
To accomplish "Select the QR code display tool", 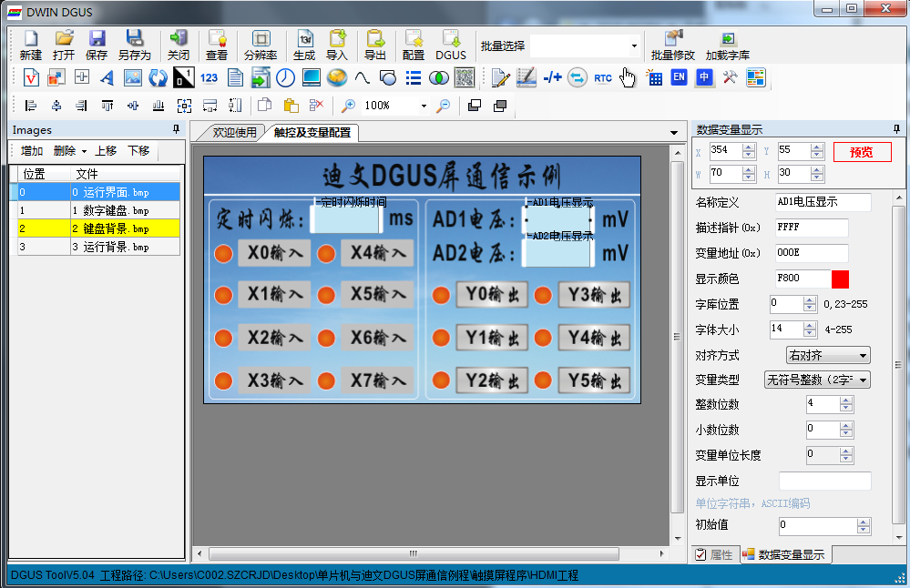I will 465,77.
